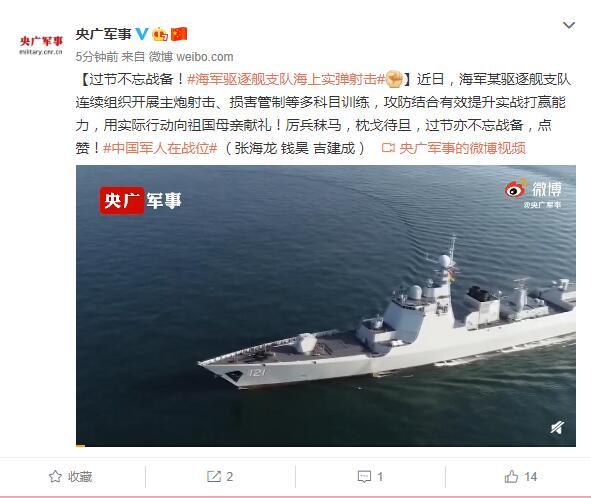Click the video icon beside 央广军事的微博视频
The height and width of the screenshot is (498, 591).
pos(388,147)
